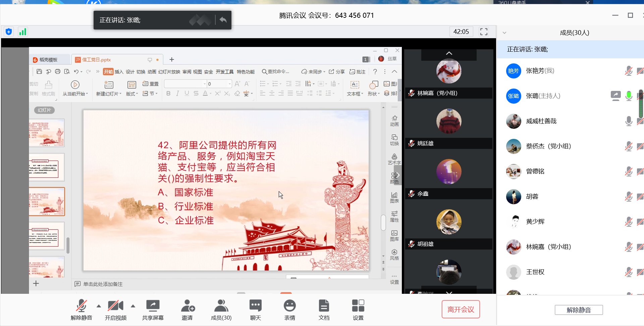Screen dimensions: 644x326
Task: Click the 批注 comment button in WPS
Action: 358,72
